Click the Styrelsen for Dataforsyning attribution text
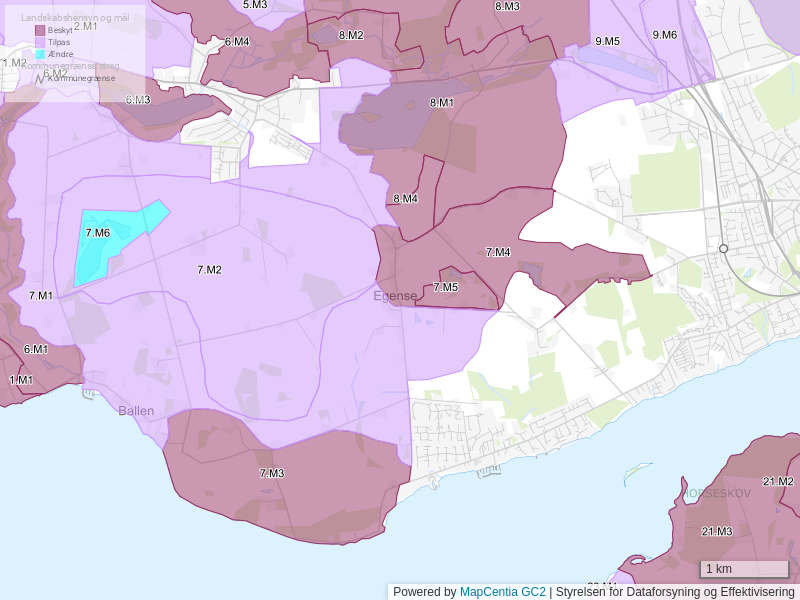800x600 pixels. click(675, 592)
